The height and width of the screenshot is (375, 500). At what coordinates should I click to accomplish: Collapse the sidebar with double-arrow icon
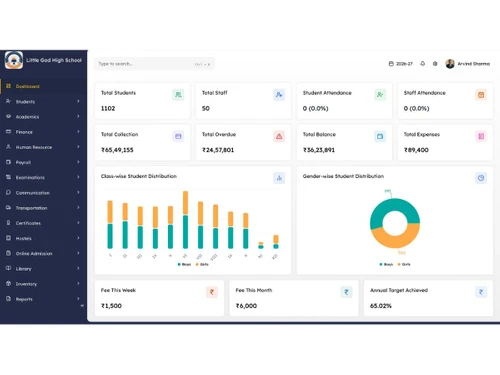pos(82,306)
